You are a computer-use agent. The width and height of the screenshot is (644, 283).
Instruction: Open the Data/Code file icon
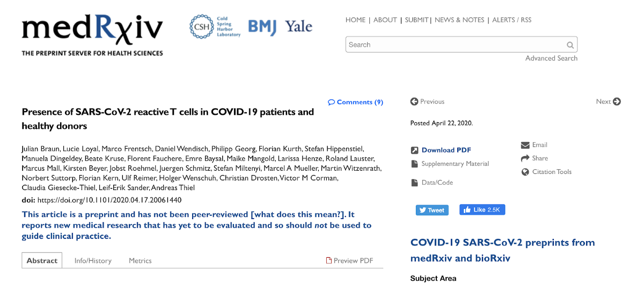pyautogui.click(x=414, y=183)
